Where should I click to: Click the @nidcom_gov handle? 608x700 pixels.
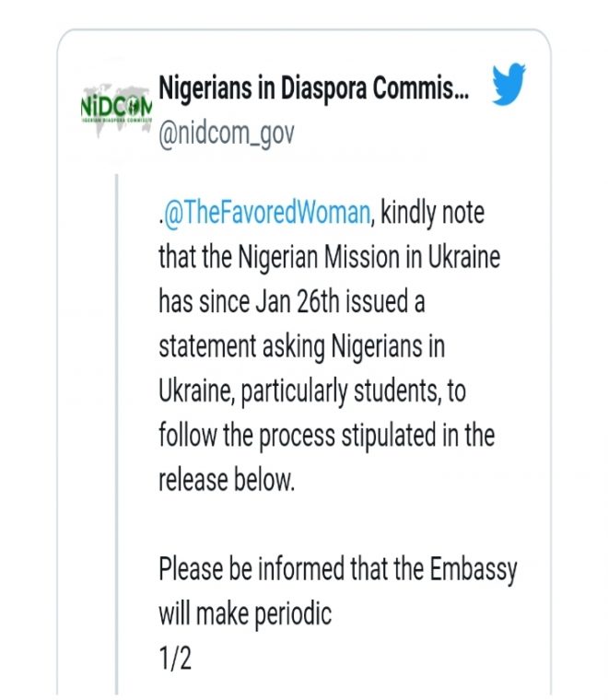227,134
